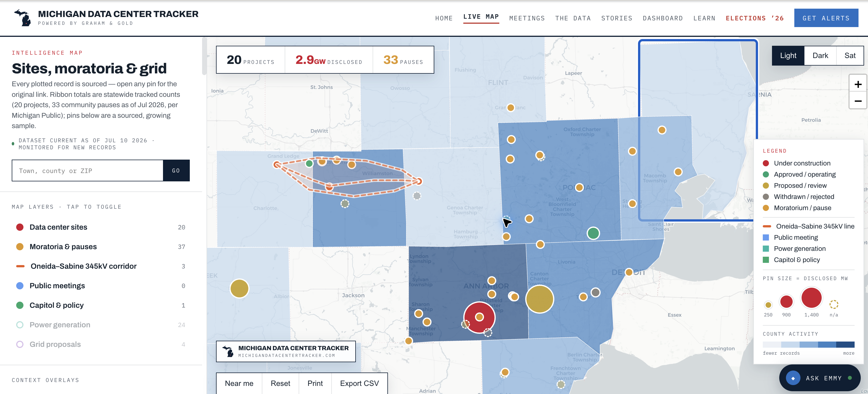This screenshot has height=394, width=868.
Task: Click the 33 Pauses stat
Action: [x=403, y=60]
